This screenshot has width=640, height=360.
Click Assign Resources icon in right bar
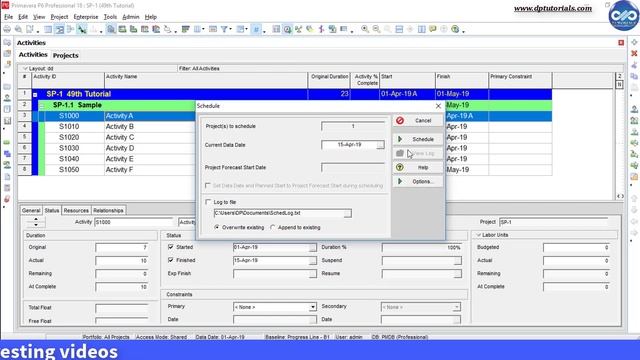point(634,109)
